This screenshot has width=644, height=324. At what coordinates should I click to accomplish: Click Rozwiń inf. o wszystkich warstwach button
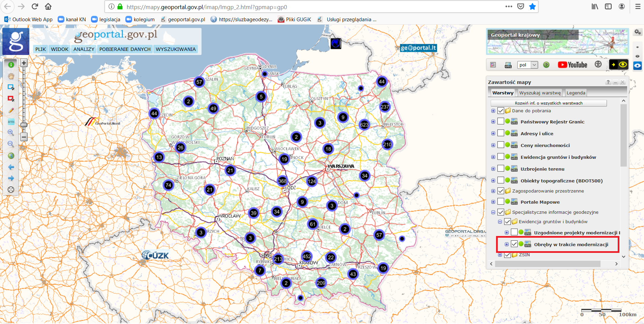[x=548, y=103]
